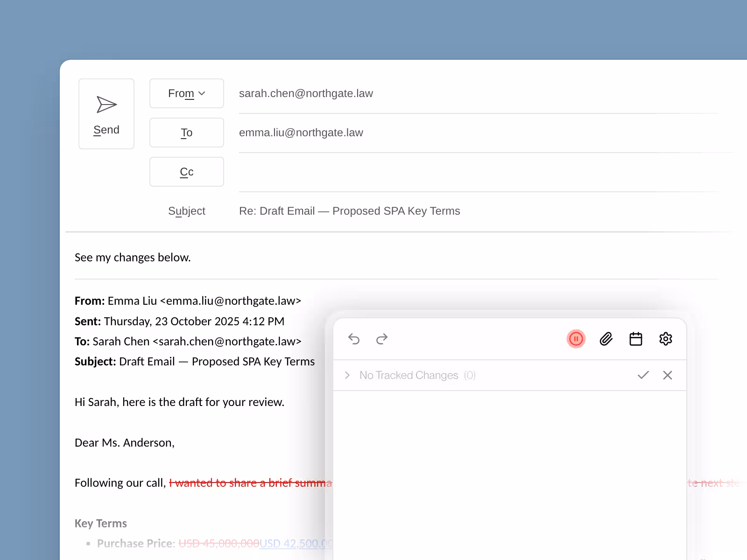Image resolution: width=747 pixels, height=560 pixels.
Task: Click the quoted To: Sarah Chen line
Action: coord(188,342)
